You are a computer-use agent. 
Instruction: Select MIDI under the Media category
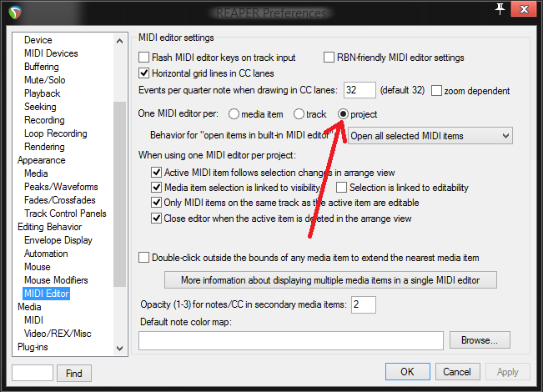click(x=33, y=320)
